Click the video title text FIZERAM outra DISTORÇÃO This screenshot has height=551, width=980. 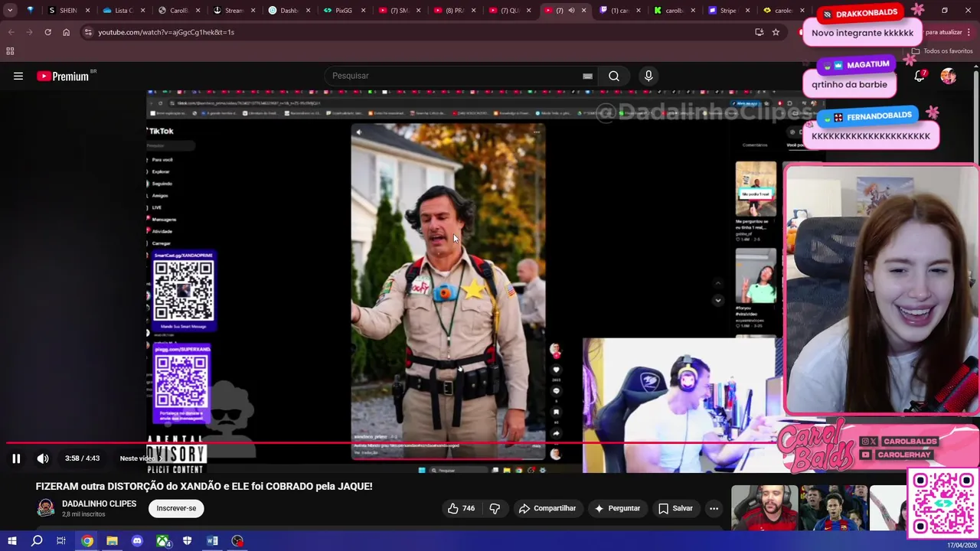click(204, 486)
